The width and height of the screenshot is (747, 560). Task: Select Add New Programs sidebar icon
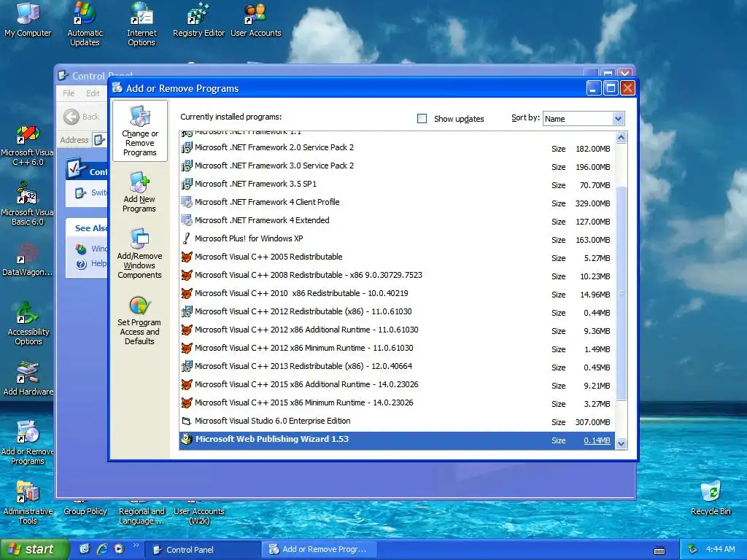[x=139, y=192]
